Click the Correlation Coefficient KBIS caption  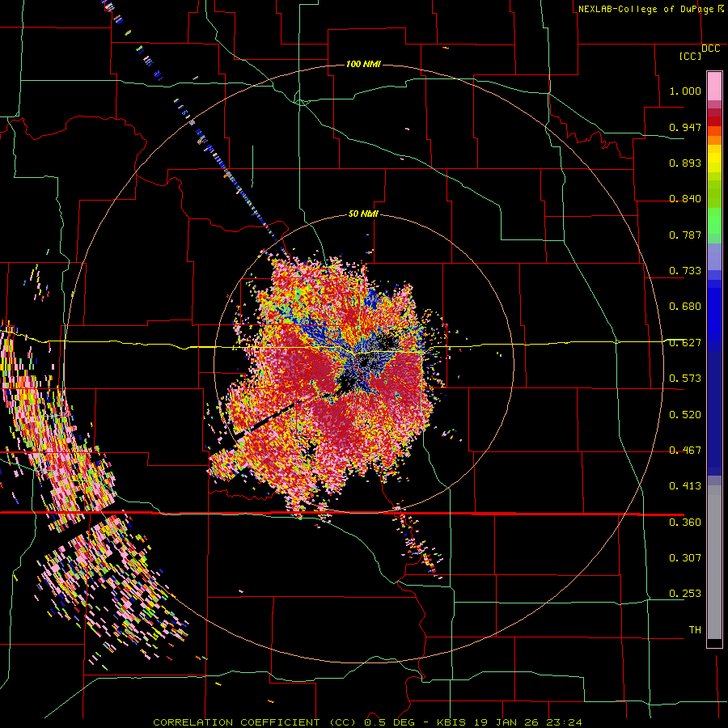[367, 722]
